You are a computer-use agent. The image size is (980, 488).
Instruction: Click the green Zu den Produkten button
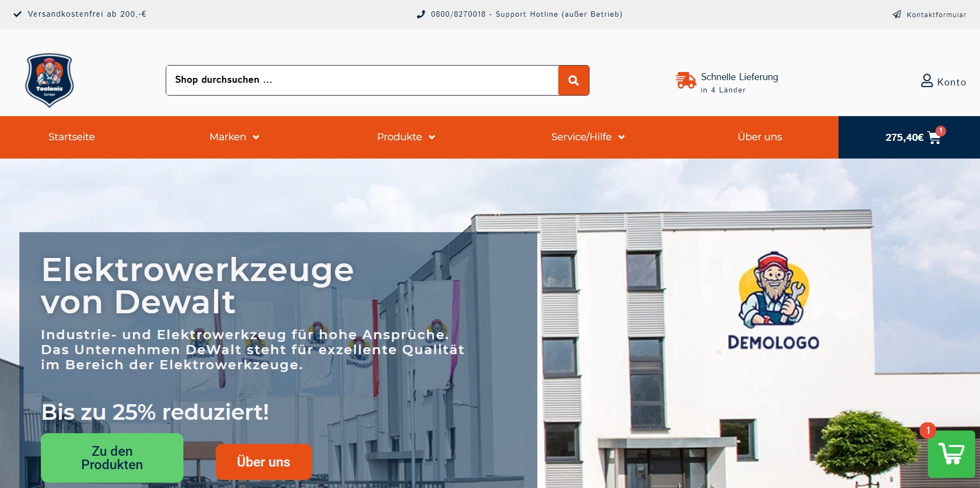(112, 458)
